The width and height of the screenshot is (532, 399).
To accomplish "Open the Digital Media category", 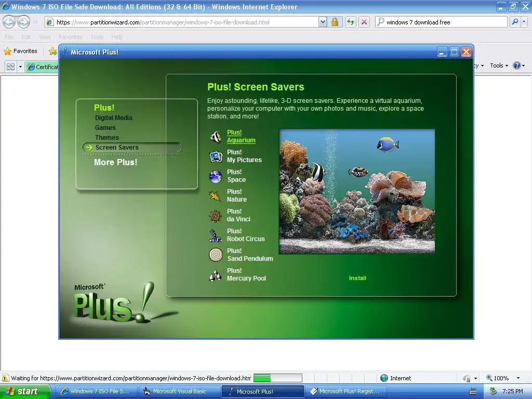I will pos(114,118).
